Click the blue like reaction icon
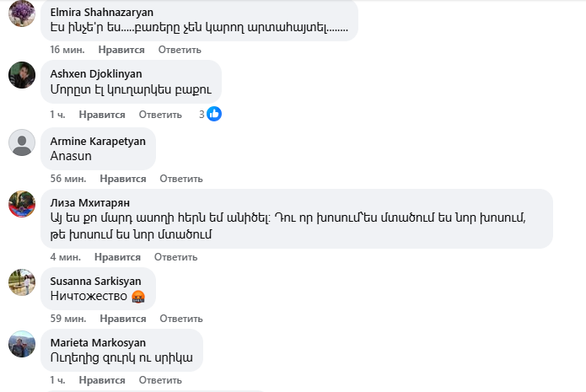Viewport: 586px width, 392px height. click(214, 114)
